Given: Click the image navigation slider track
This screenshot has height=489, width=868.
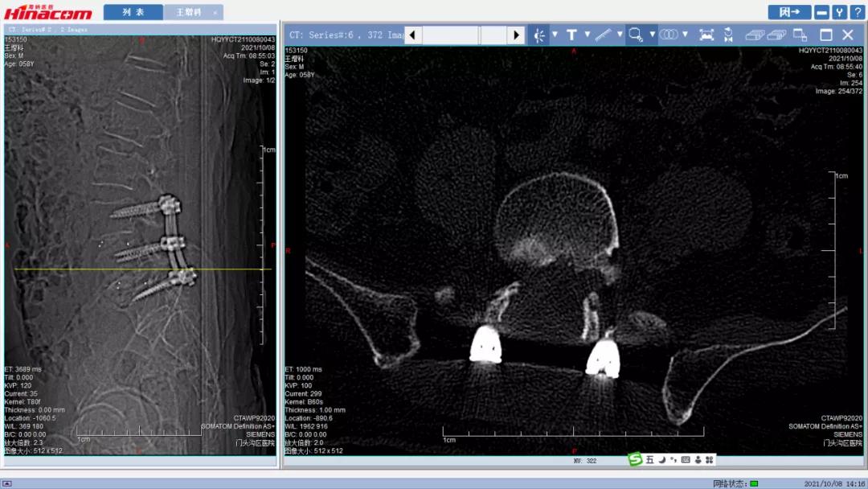Looking at the screenshot, I should click(464, 35).
